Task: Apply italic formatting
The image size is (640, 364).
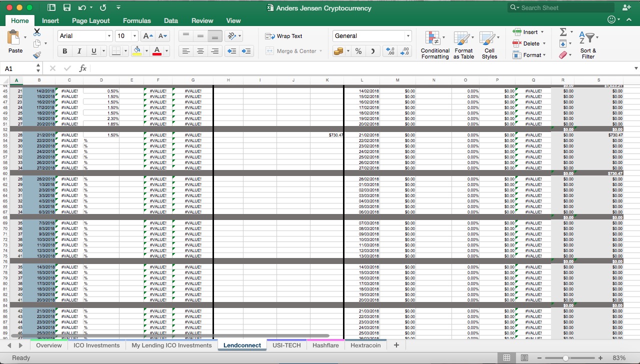Action: click(79, 51)
